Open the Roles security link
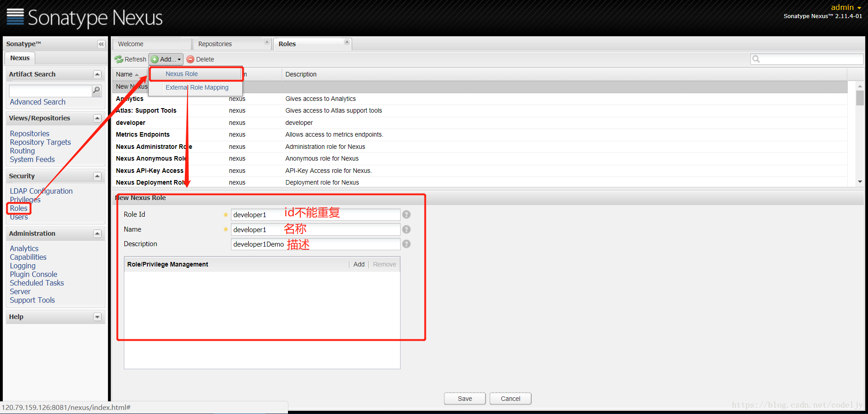This screenshot has width=868, height=414. (x=19, y=208)
